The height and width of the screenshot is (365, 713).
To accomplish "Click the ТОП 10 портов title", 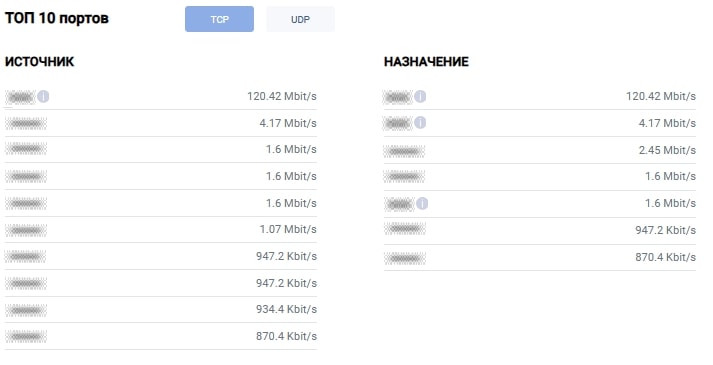I will click(57, 19).
